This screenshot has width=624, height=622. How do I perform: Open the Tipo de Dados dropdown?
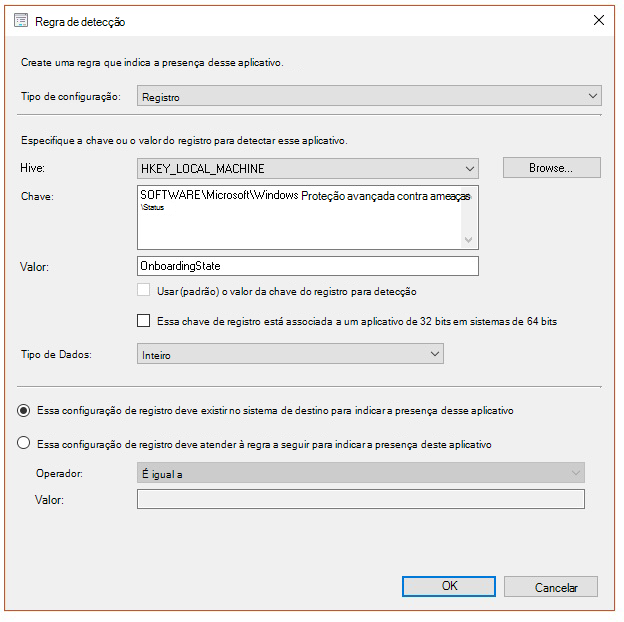pyautogui.click(x=289, y=354)
